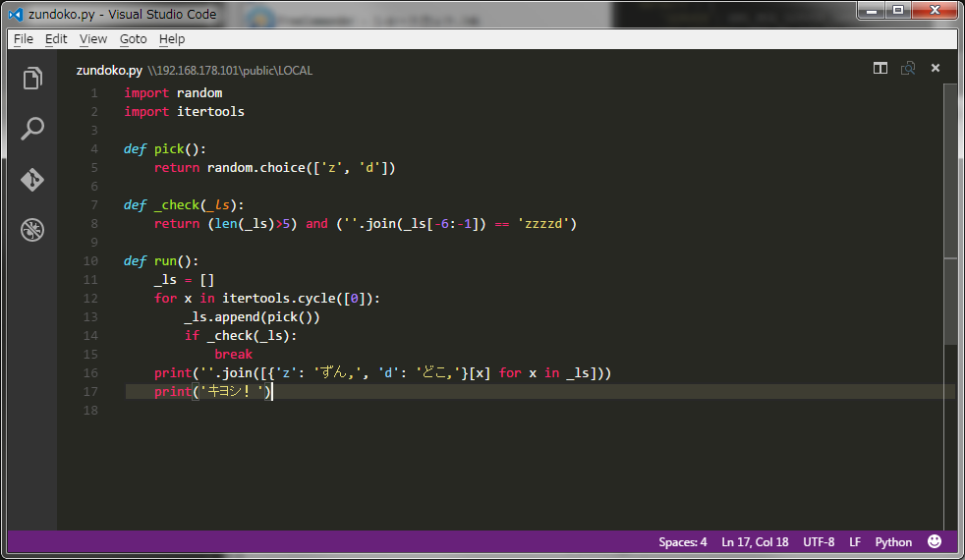Click the VS Code logo in title bar
Image resolution: width=965 pixels, height=560 pixels.
click(16, 14)
